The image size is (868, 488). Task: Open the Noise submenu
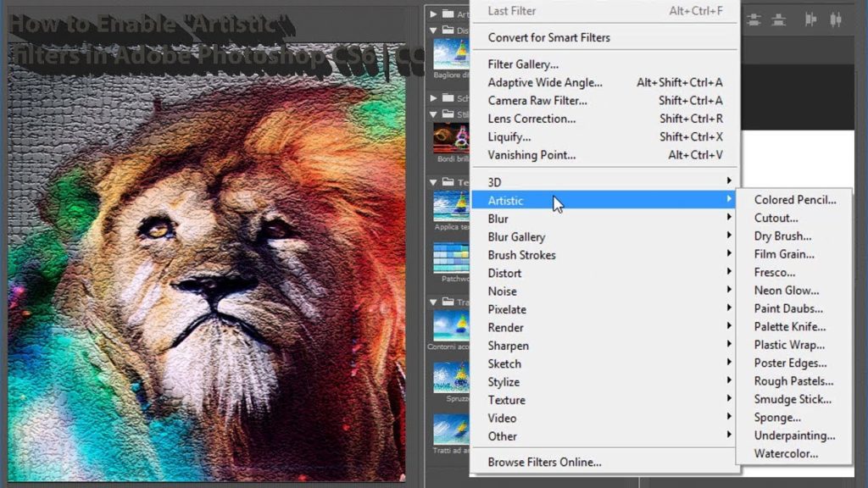(x=604, y=291)
